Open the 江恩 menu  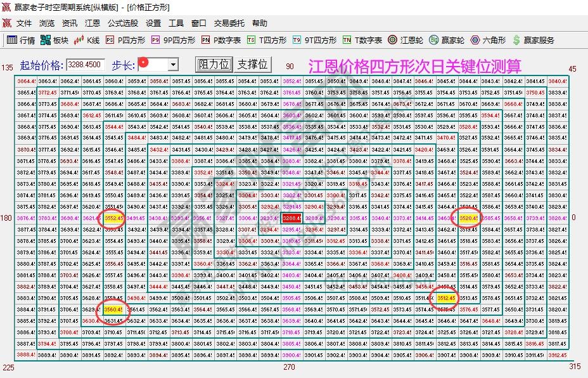(x=93, y=23)
